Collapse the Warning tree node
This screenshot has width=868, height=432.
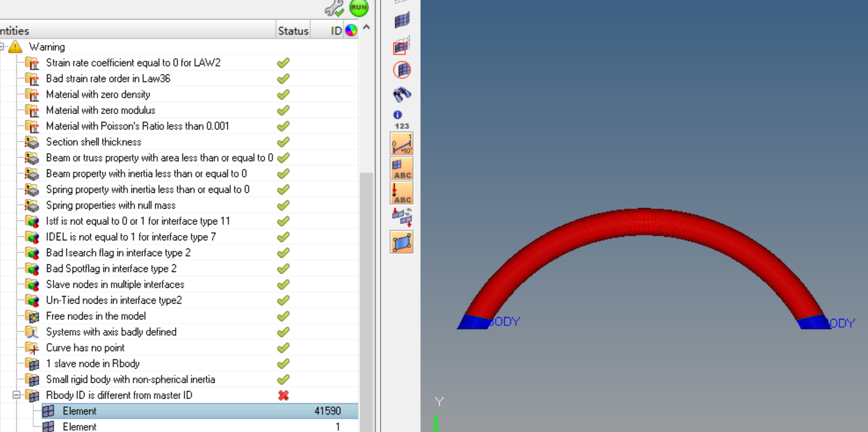[x=2, y=47]
